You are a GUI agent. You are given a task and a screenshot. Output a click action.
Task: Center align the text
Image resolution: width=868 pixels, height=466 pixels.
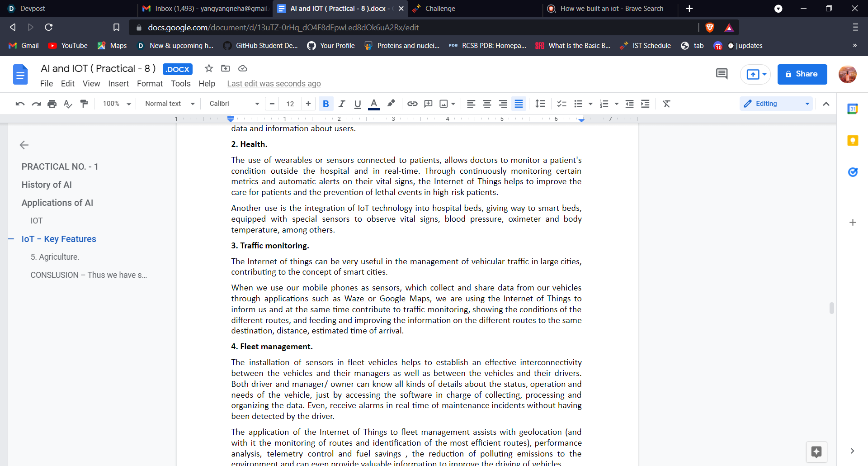(487, 104)
